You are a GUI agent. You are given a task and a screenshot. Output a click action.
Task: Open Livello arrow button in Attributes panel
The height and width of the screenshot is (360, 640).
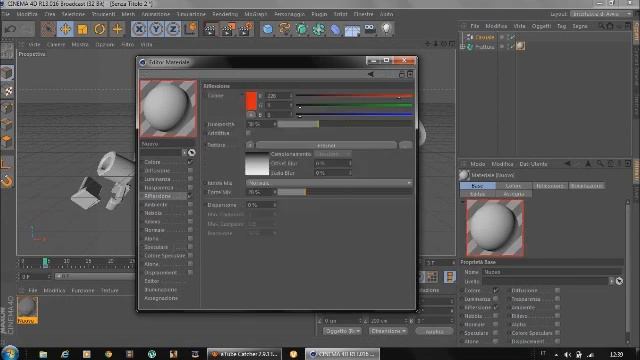611,281
